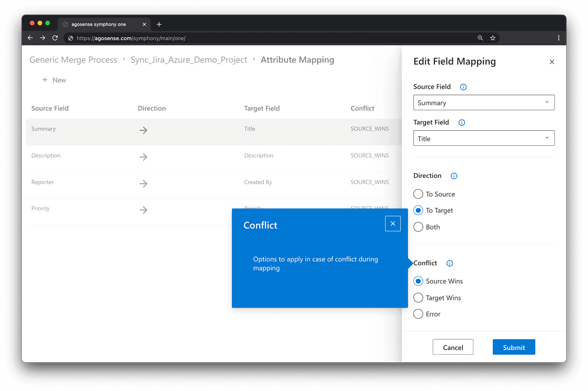Go to the Generic Merge Process breadcrumb
This screenshot has width=588, height=391.
pos(73,60)
